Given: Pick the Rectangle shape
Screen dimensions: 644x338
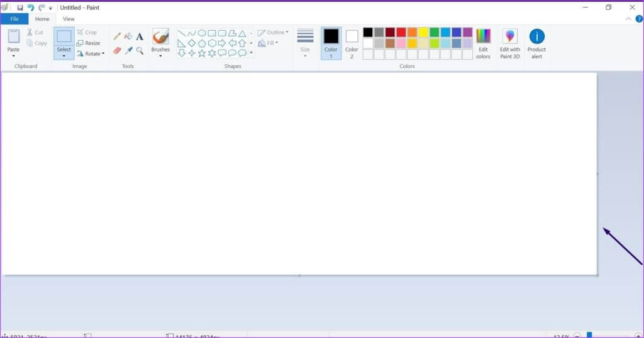Looking at the screenshot, I should coord(212,33).
